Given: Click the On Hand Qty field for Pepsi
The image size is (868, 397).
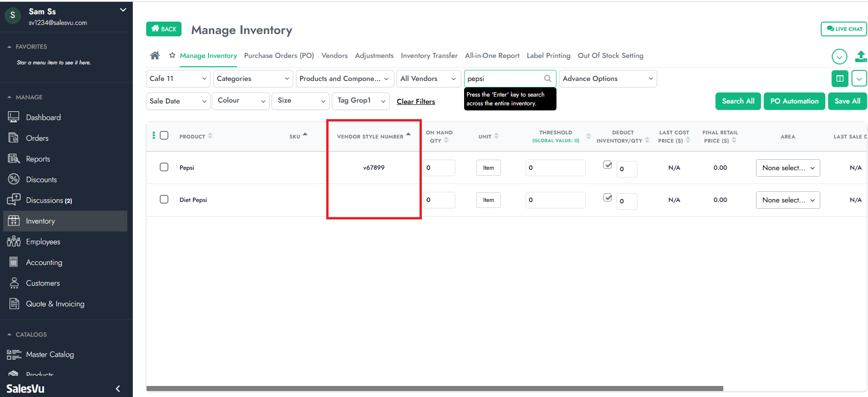Looking at the screenshot, I should click(x=439, y=168).
